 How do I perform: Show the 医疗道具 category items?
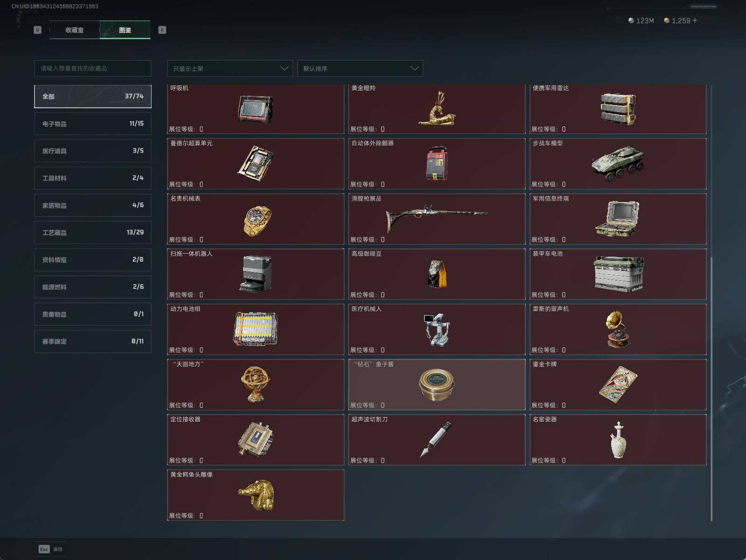coord(93,151)
